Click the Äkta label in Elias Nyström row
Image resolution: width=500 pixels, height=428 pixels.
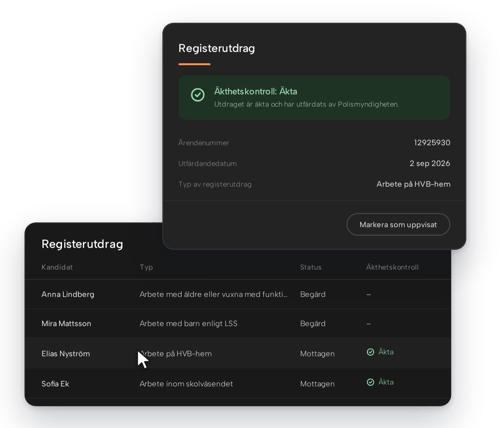pos(386,352)
